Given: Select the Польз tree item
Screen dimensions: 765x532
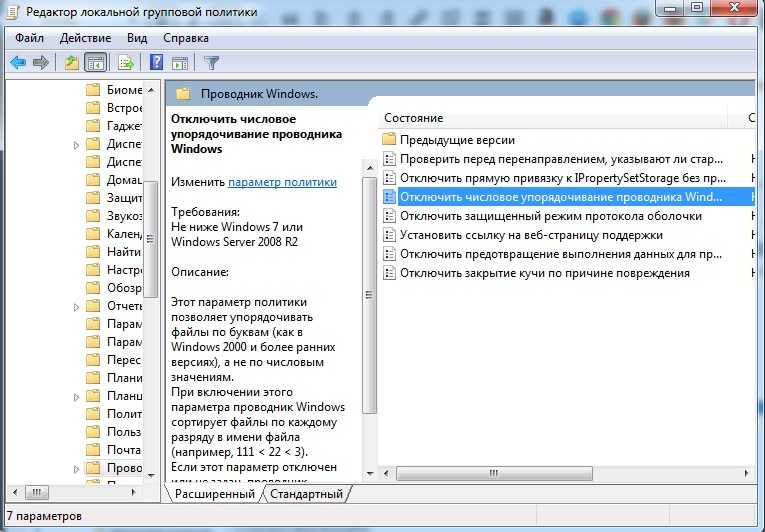Looking at the screenshot, I should (x=124, y=432).
